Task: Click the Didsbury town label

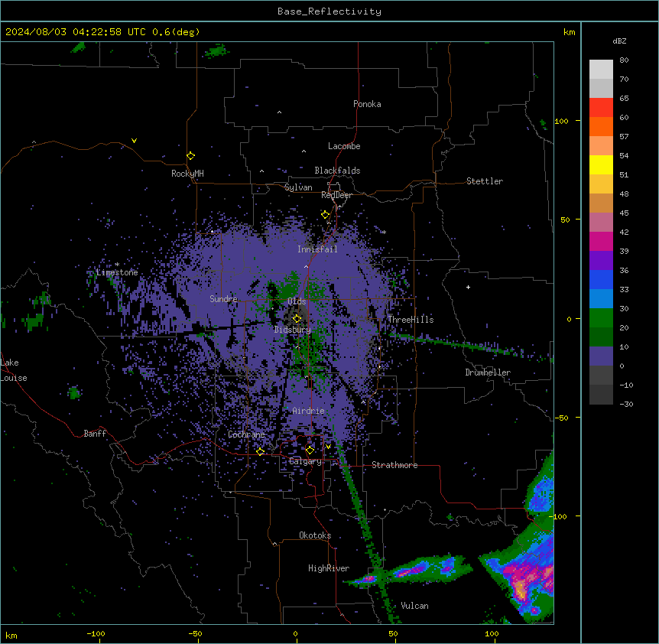Action: (x=293, y=330)
